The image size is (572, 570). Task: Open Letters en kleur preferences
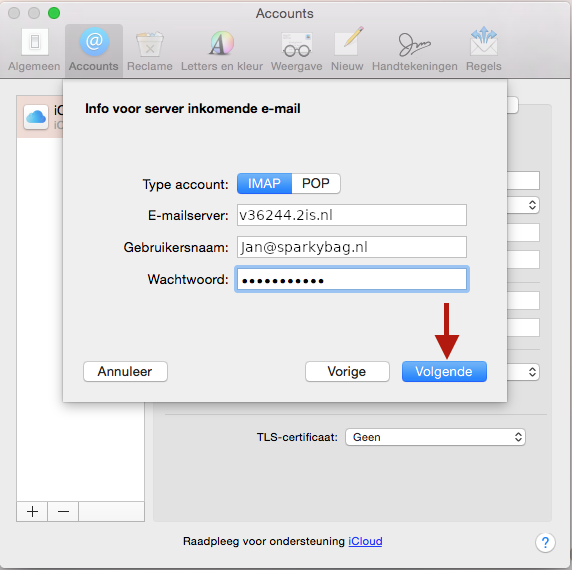click(x=222, y=50)
